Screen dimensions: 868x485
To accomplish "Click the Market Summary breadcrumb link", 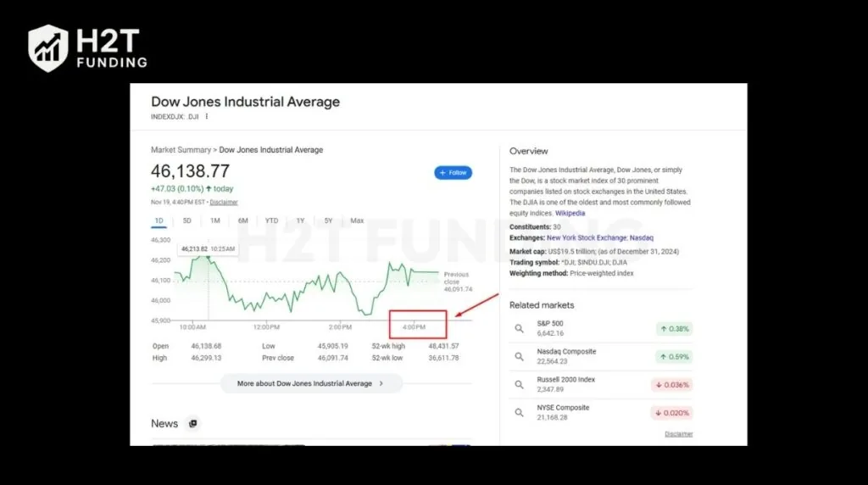I will click(x=181, y=150).
